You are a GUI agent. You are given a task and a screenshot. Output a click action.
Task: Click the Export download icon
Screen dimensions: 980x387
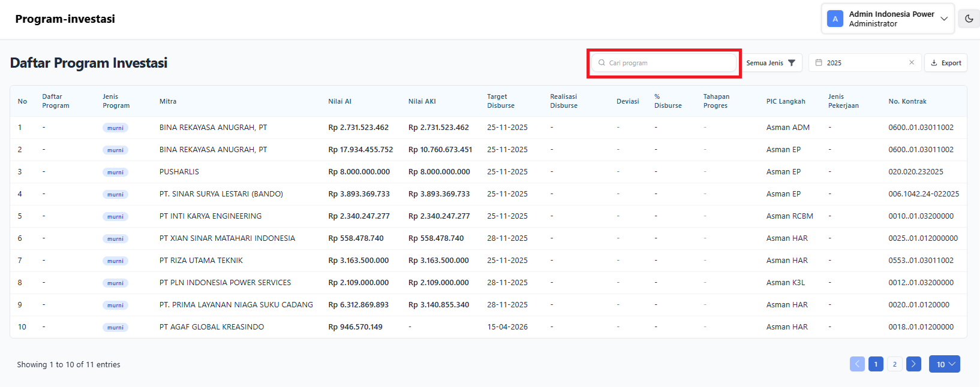[934, 63]
